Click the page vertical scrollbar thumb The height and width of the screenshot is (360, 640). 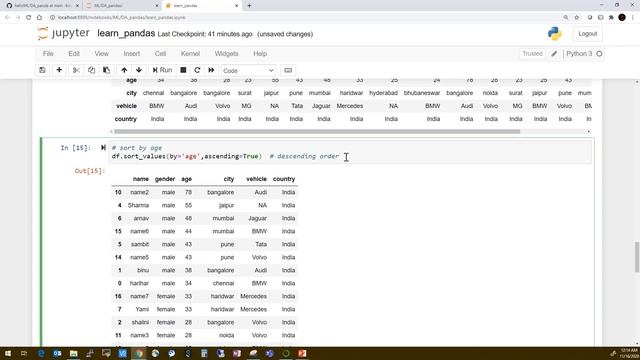coord(637,257)
